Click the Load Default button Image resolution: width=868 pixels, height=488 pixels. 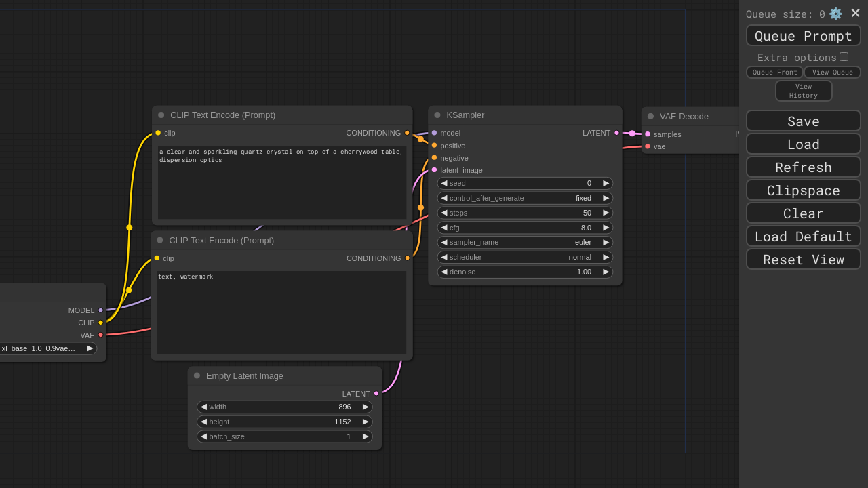pyautogui.click(x=803, y=237)
